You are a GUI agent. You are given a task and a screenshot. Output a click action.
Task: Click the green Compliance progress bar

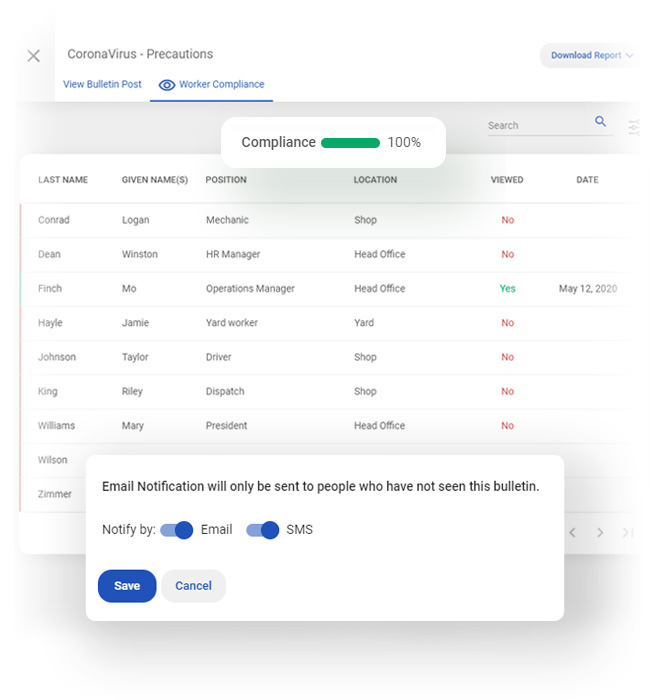[x=350, y=143]
